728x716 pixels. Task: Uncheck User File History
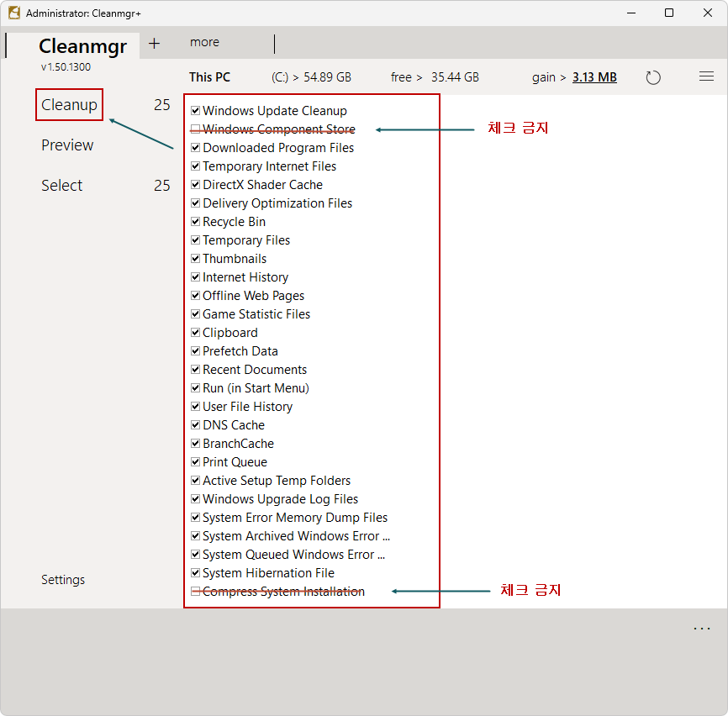coord(196,407)
